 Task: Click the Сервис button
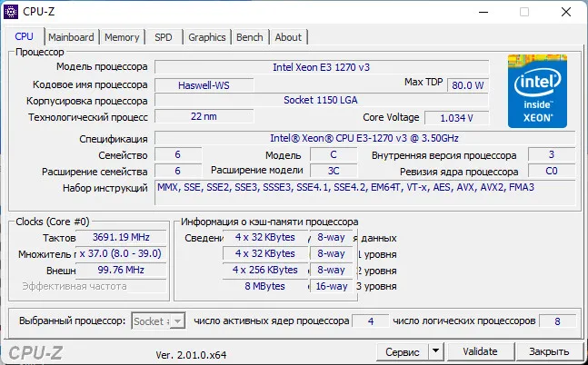coord(403,351)
